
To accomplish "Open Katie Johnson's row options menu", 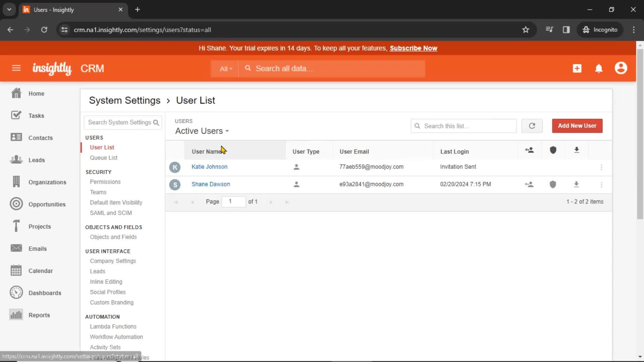I will pos(601,167).
